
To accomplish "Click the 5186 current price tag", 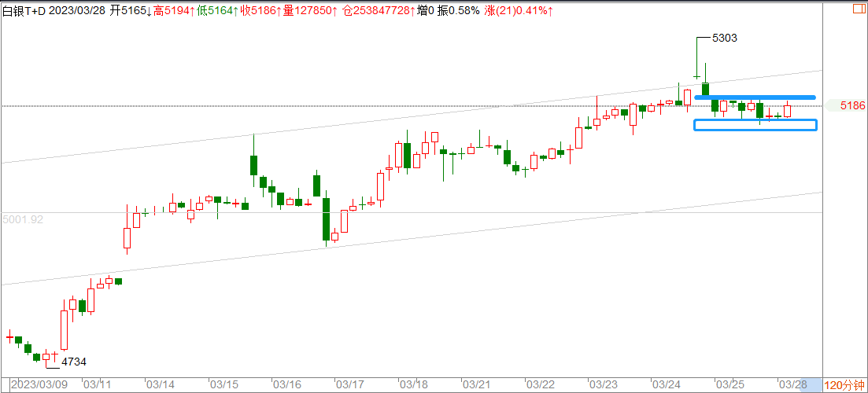I will 847,105.
